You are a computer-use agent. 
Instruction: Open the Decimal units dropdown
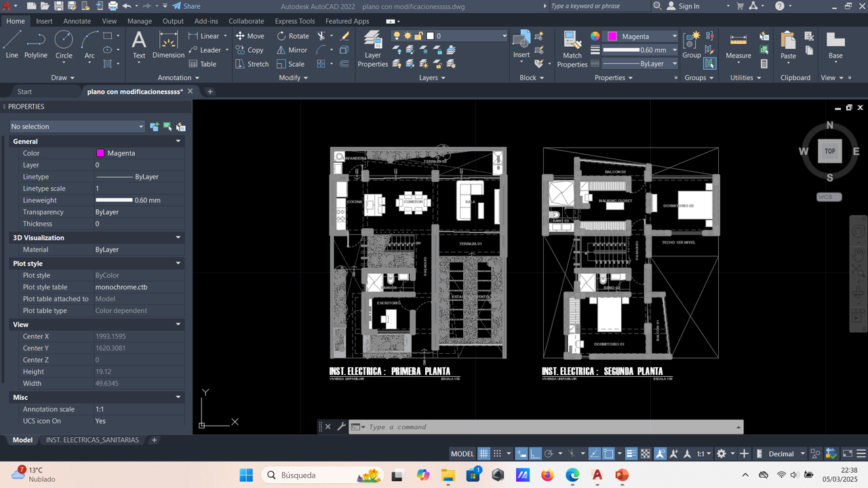(x=787, y=453)
